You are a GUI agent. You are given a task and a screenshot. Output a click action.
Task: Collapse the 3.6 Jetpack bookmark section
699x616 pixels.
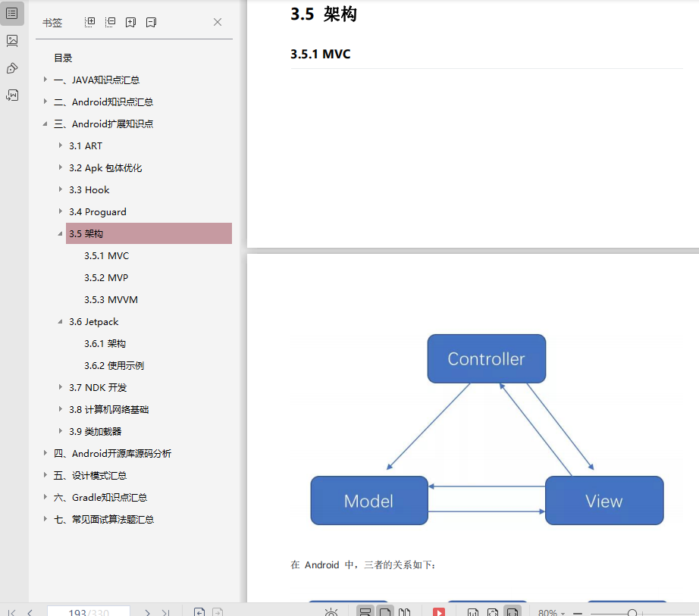tap(60, 321)
